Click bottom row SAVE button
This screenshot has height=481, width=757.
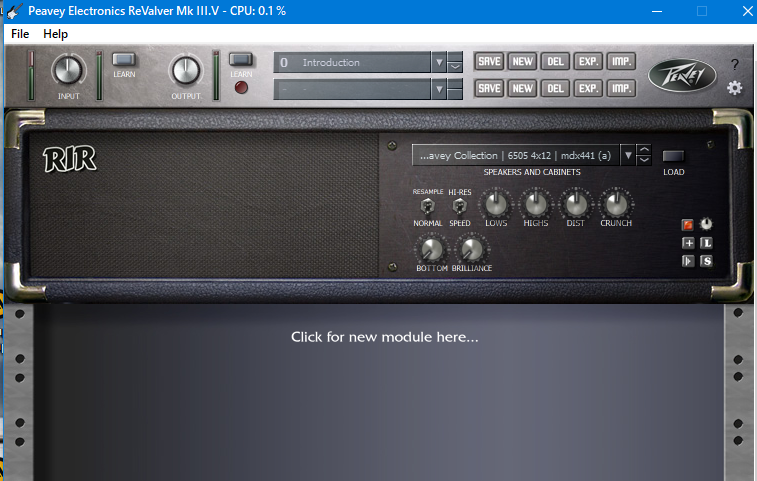[x=489, y=88]
